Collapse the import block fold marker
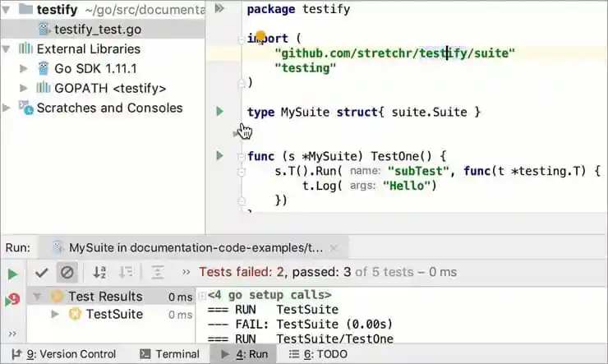This screenshot has width=608, height=364. [x=242, y=39]
